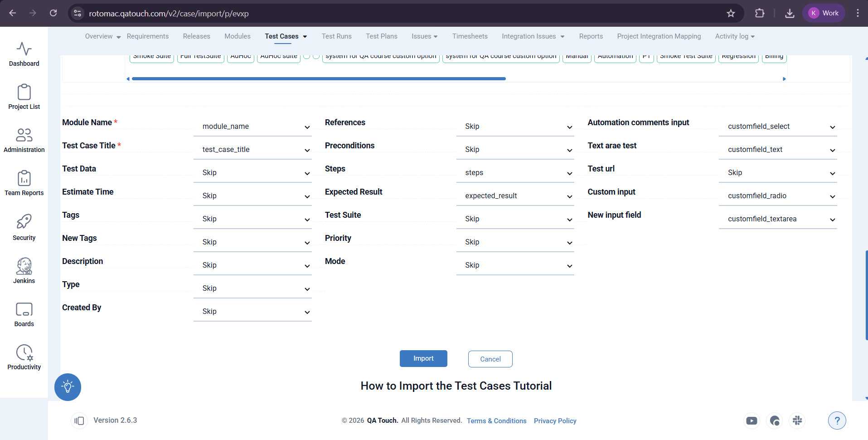
Task: Switch to the Test Runs tab
Action: [336, 36]
